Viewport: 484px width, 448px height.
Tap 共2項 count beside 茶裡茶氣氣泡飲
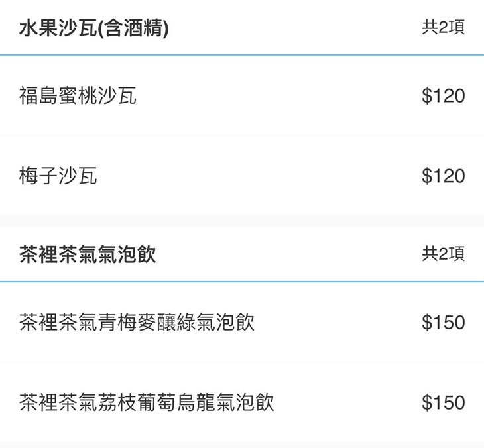coord(443,254)
